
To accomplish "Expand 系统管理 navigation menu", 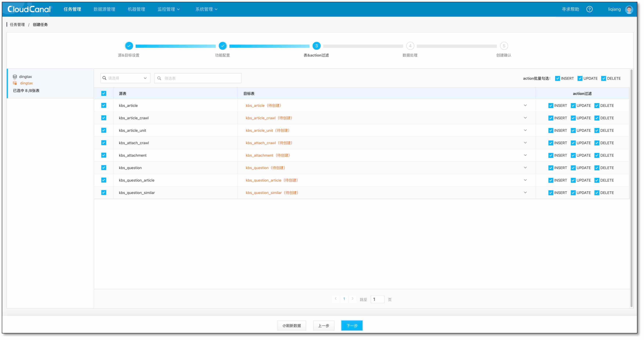I will 206,9.
